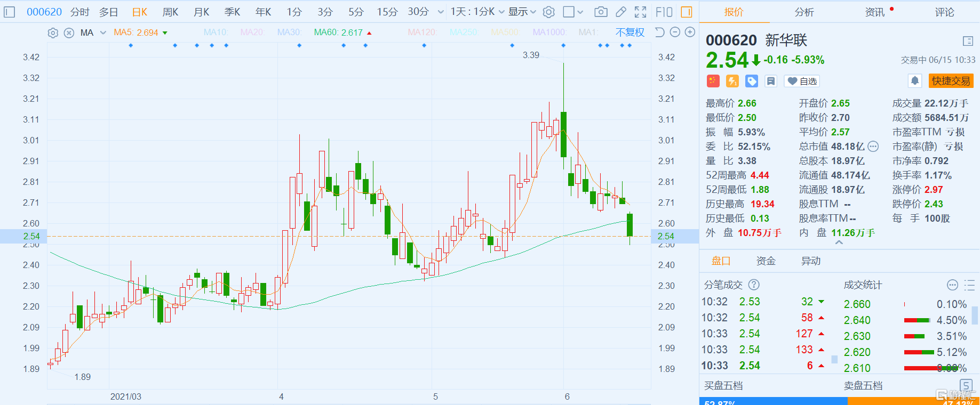Select the drawing pencil tool
980x405 pixels.
tap(621, 12)
